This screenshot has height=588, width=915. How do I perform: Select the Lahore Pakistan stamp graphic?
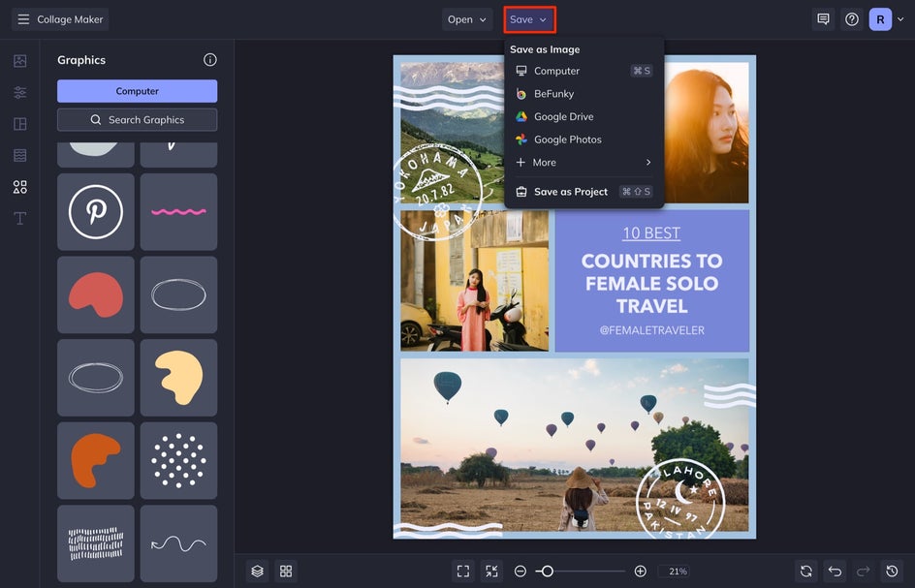point(680,499)
